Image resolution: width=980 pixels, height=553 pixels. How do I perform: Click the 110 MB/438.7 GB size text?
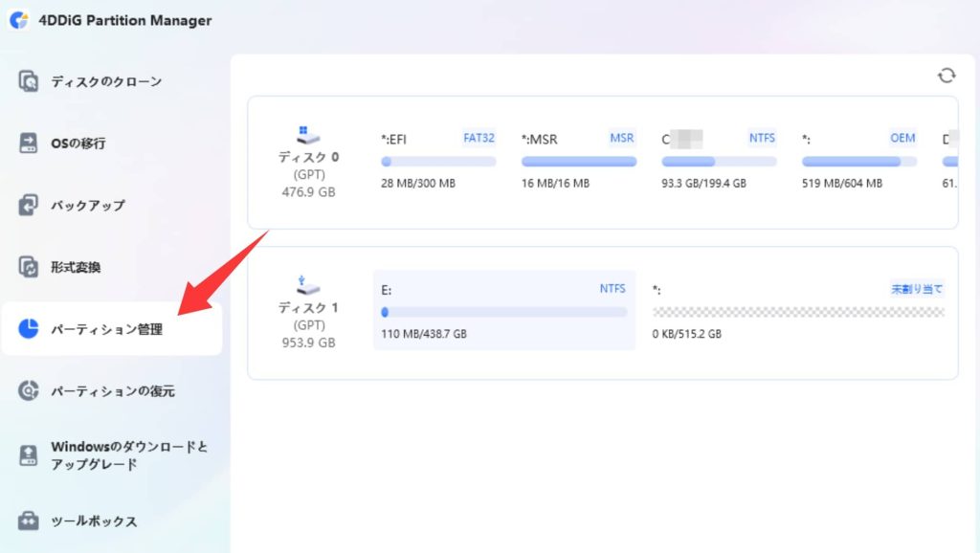[424, 334]
